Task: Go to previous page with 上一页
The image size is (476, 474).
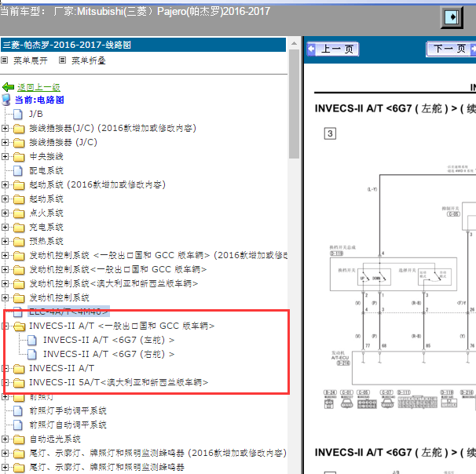Action: pos(333,49)
